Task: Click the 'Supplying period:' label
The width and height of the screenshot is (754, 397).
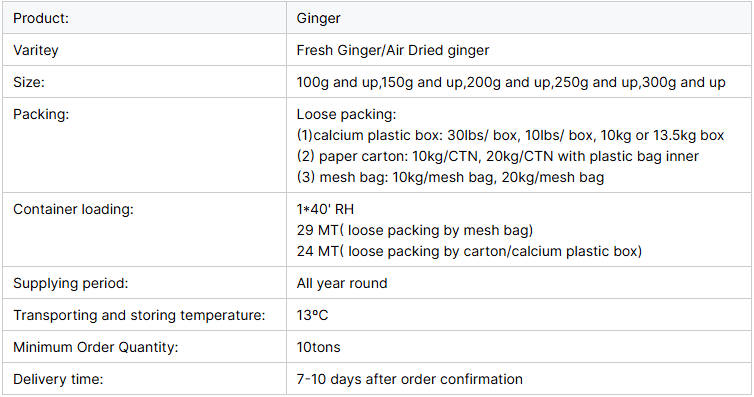Action: point(71,283)
